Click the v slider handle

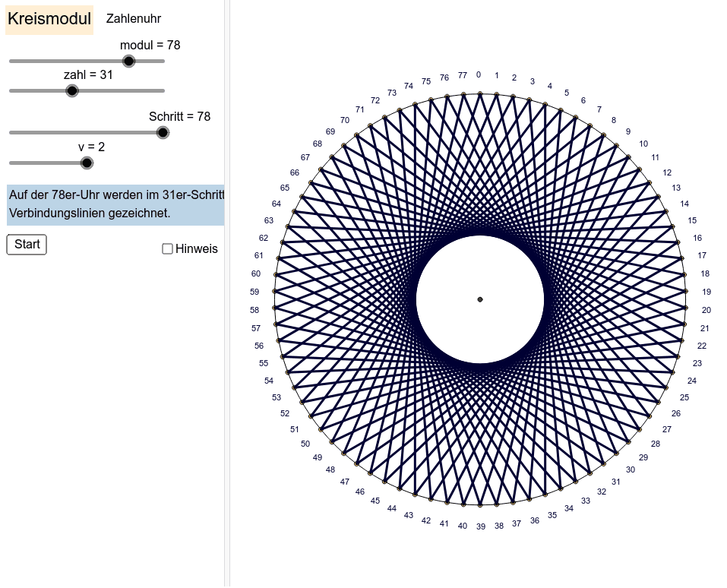87,163
